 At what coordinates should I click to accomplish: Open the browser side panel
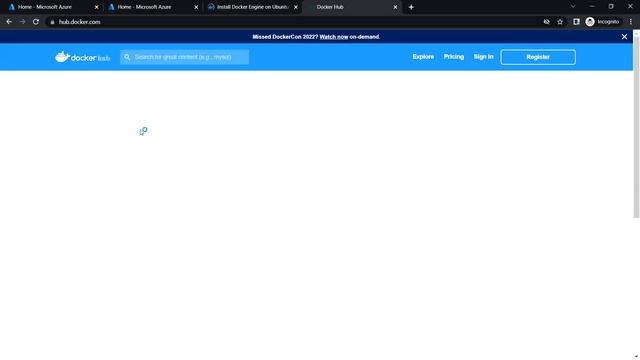[x=576, y=22]
